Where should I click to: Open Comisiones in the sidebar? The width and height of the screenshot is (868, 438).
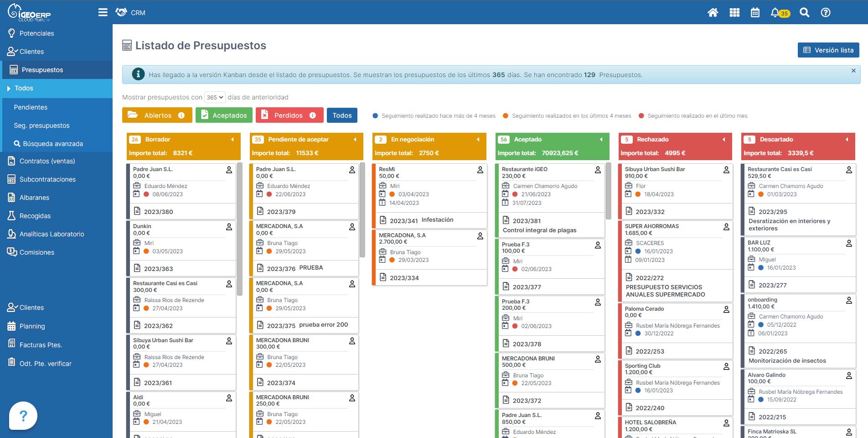click(x=57, y=252)
